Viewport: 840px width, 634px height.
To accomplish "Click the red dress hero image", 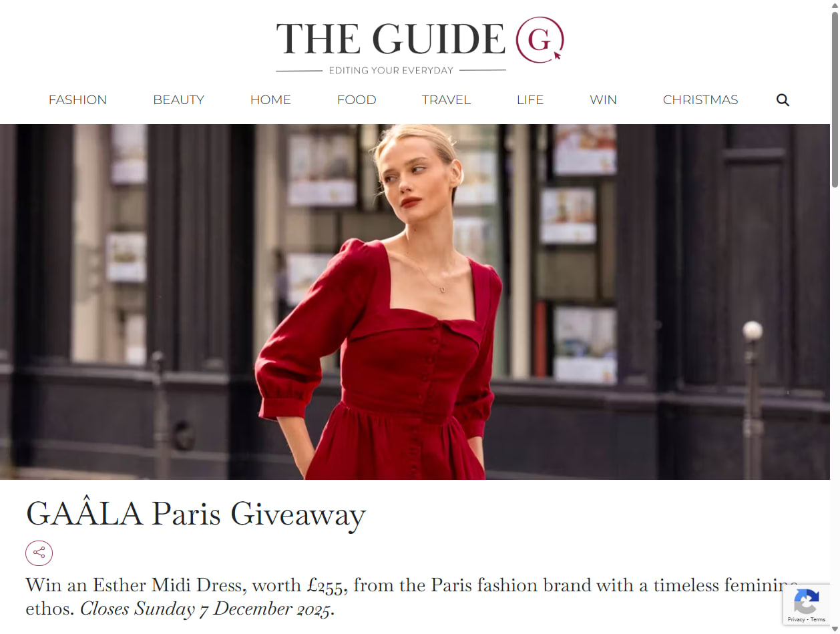I will tap(415, 302).
